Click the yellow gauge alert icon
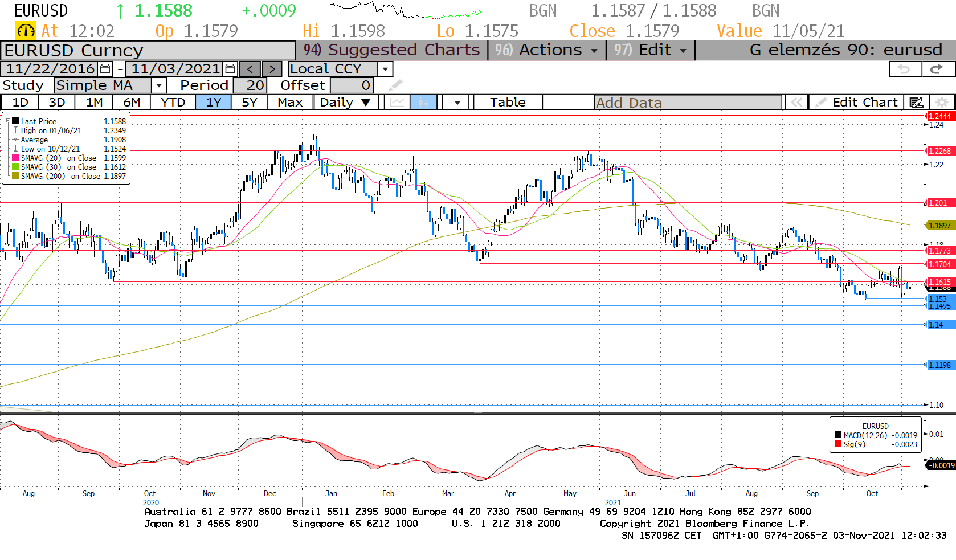The image size is (956, 560). pyautogui.click(x=26, y=31)
